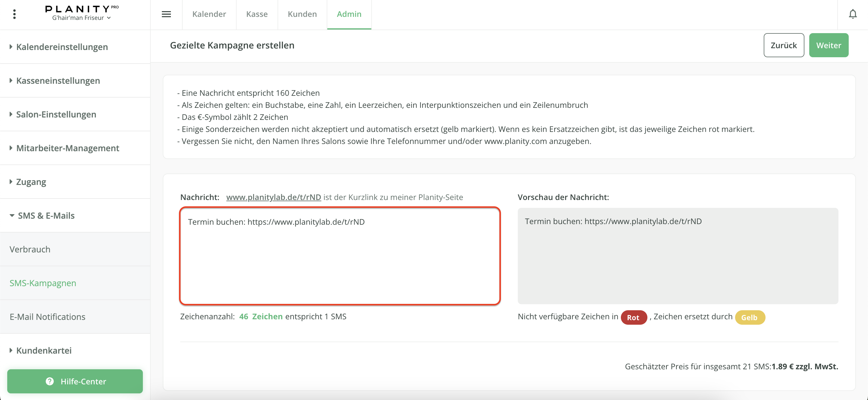Expand the Mitarbeiter-Management section
The width and height of the screenshot is (868, 400).
click(68, 148)
